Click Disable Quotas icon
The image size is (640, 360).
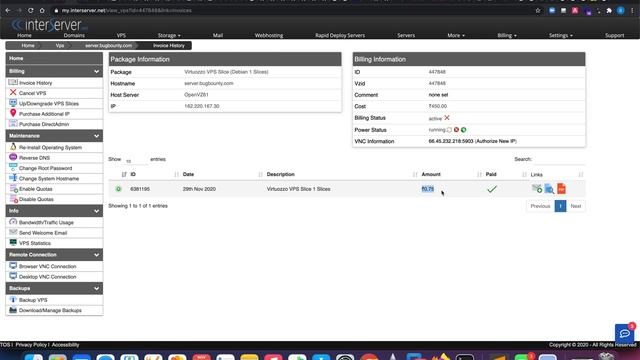[x=13, y=199]
